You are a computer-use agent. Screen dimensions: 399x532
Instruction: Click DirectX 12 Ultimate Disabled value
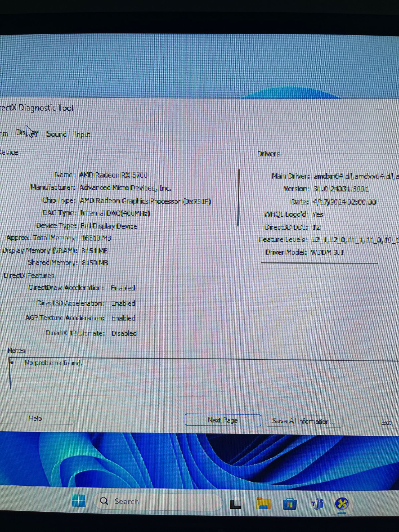click(x=124, y=333)
